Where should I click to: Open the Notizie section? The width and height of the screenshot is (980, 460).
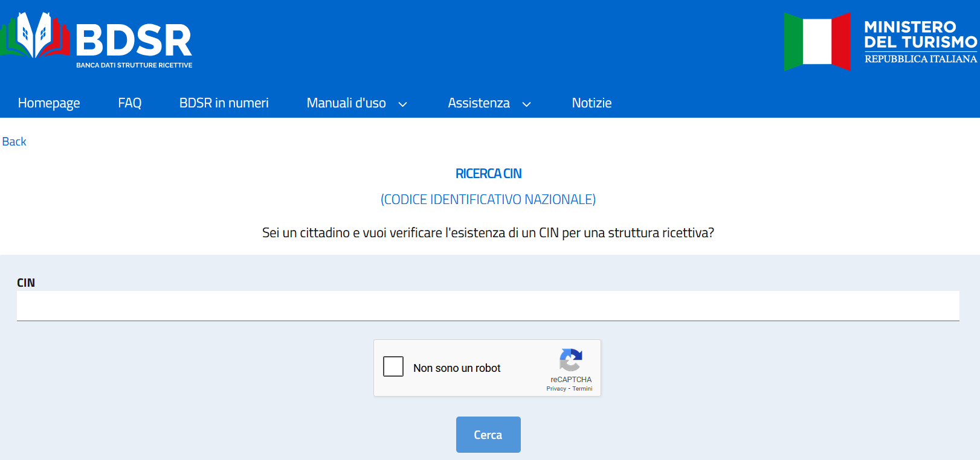pos(592,103)
